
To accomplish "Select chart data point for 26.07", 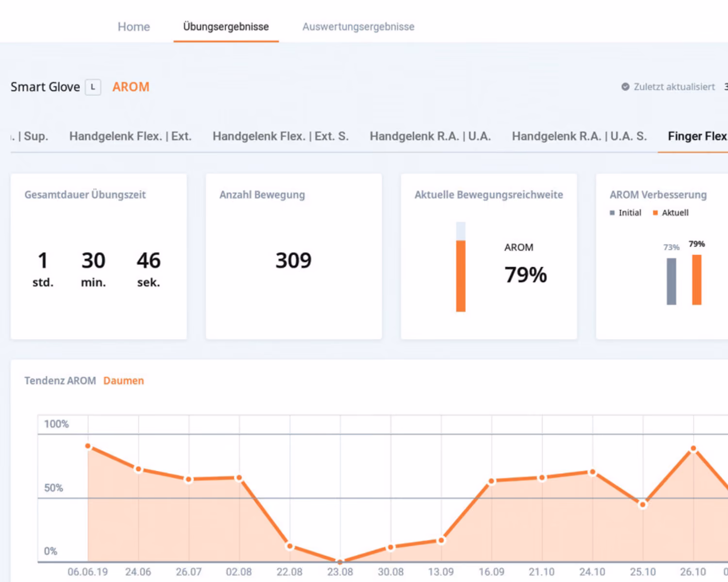I will pos(189,479).
